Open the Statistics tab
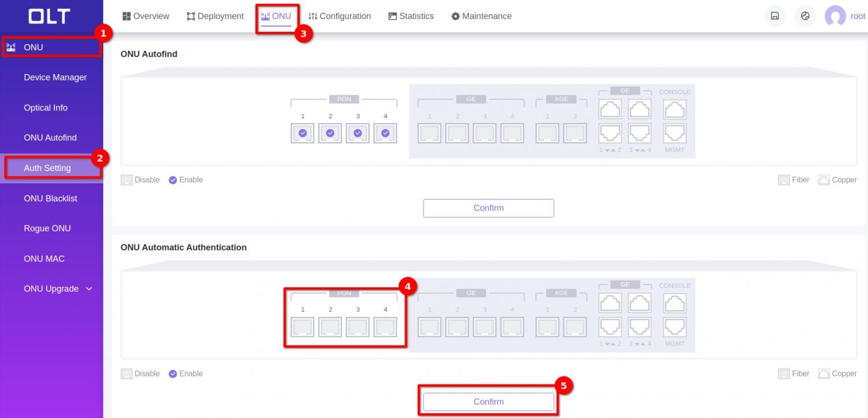 tap(411, 16)
